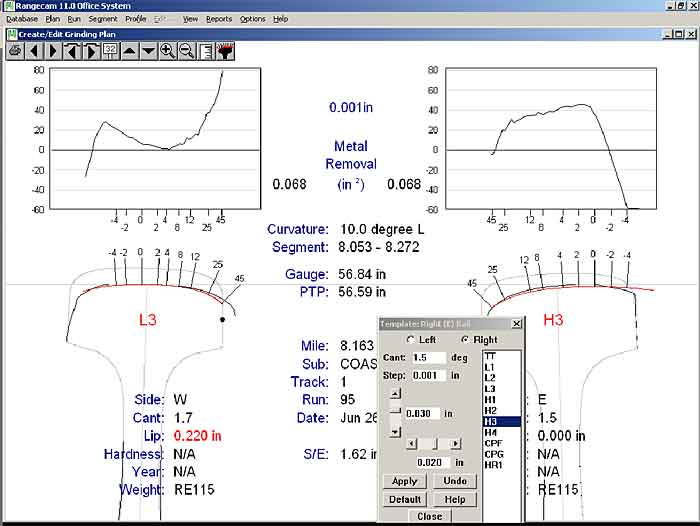Viewport: 700px width, 526px height.
Task: Click the printer icon in toolbar
Action: coord(15,50)
